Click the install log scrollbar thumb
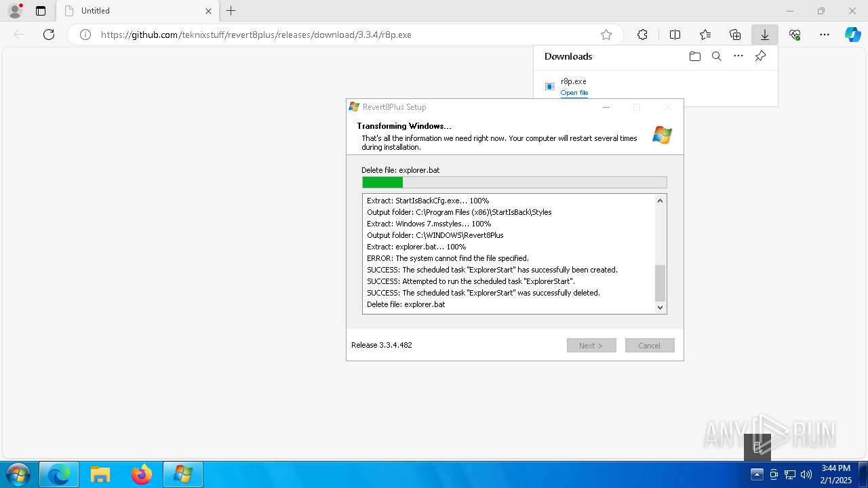The image size is (868, 488). pos(660,283)
